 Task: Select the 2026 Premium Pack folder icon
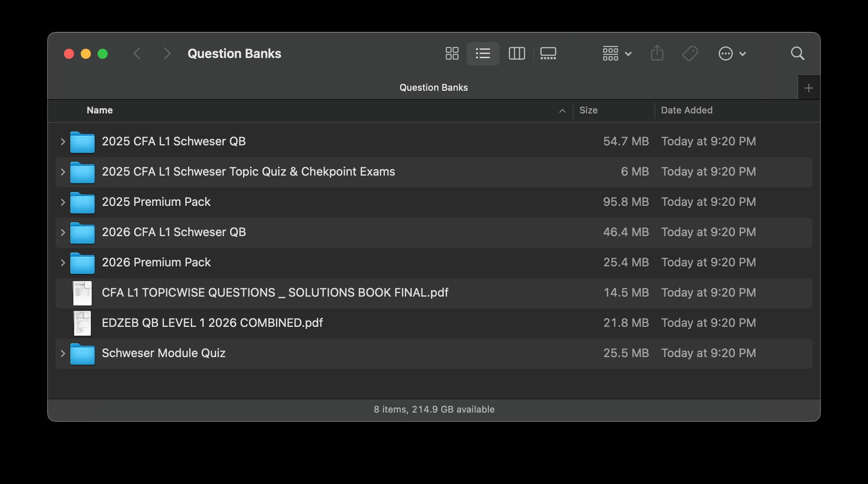(x=82, y=263)
